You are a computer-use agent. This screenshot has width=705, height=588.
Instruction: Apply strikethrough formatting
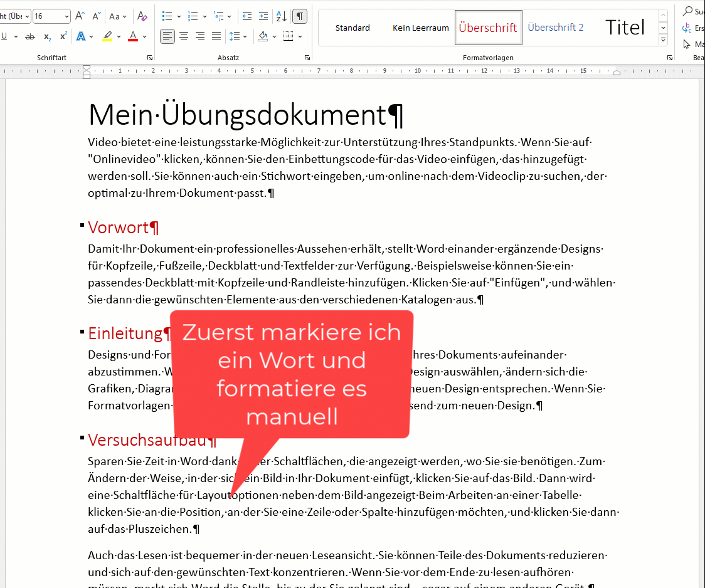point(30,37)
